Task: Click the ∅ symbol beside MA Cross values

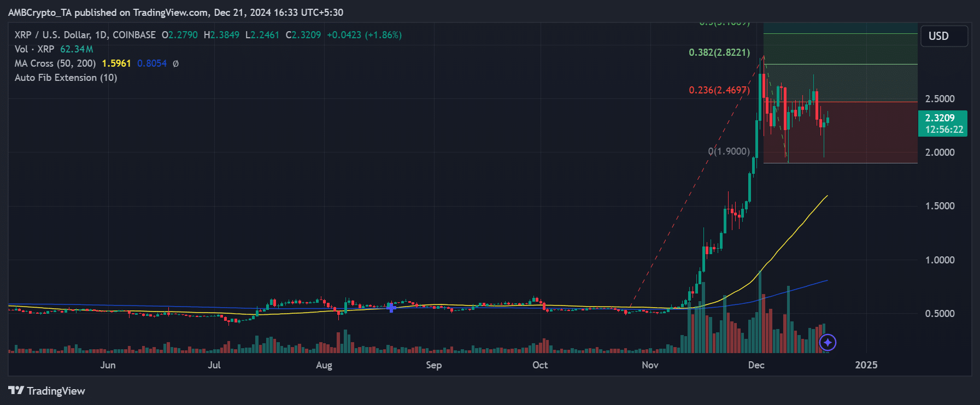Action: 175,63
